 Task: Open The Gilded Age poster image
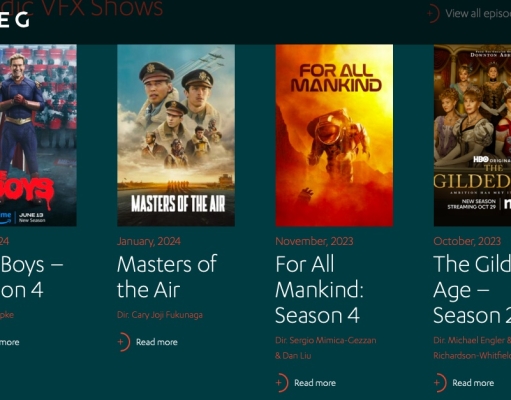coord(472,135)
